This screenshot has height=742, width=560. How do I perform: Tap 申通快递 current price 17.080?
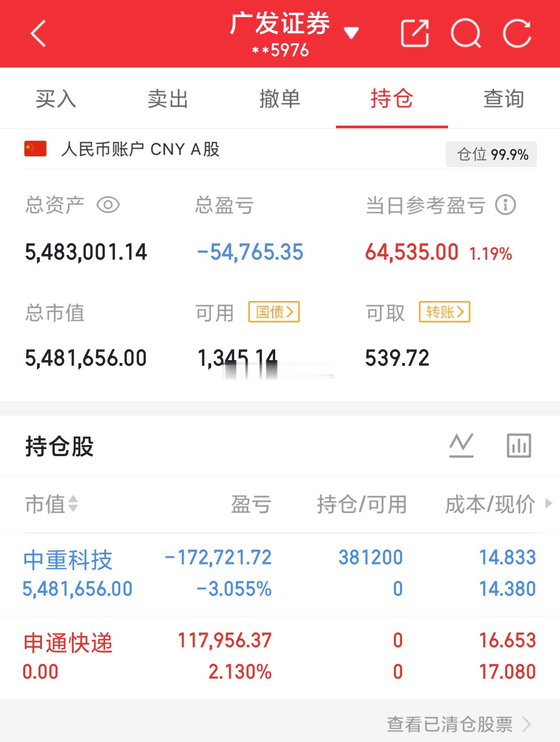(x=508, y=672)
